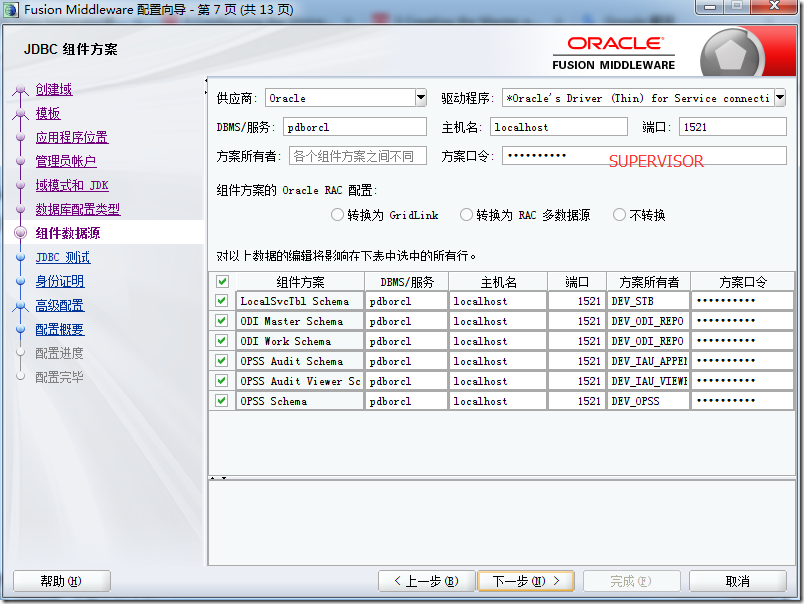
Task: Click the DEV_OPSS schema owner cell
Action: click(x=649, y=401)
